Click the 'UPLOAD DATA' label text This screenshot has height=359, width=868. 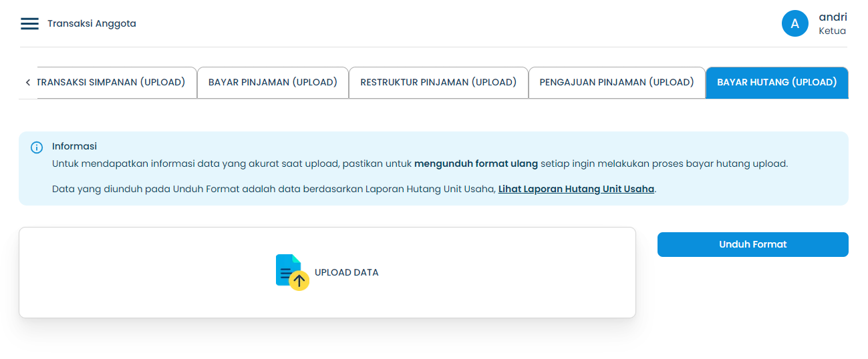pos(347,272)
